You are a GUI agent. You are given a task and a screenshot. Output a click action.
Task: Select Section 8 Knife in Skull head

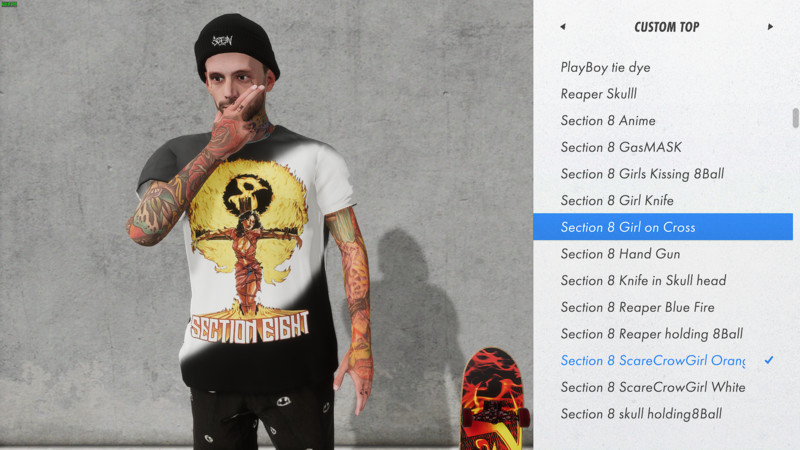(x=663, y=280)
